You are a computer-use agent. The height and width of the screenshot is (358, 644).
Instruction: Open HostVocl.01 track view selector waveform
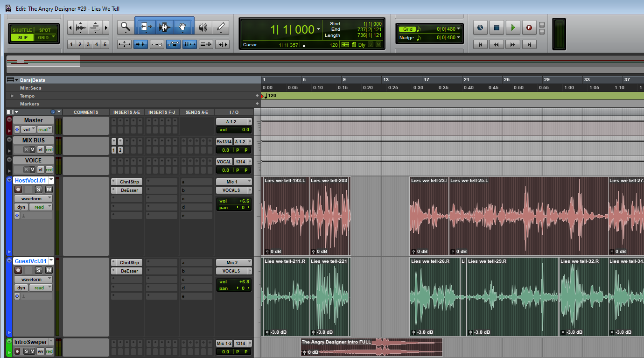34,199
